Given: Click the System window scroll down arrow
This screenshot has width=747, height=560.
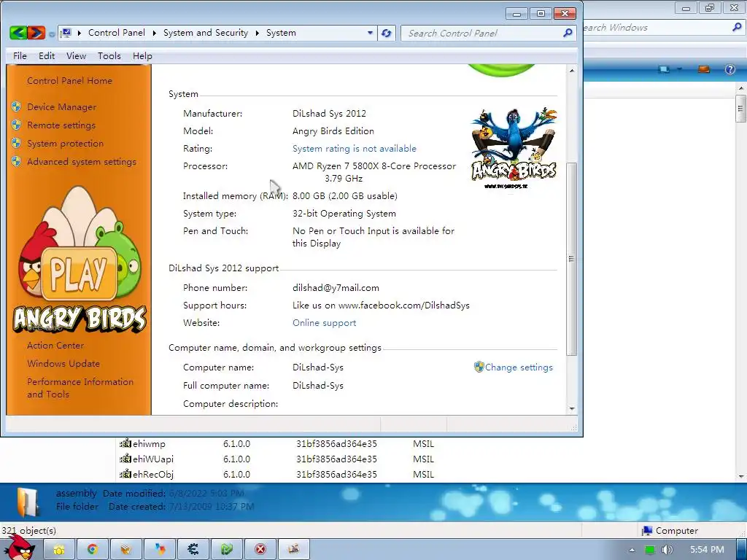Looking at the screenshot, I should [x=572, y=409].
